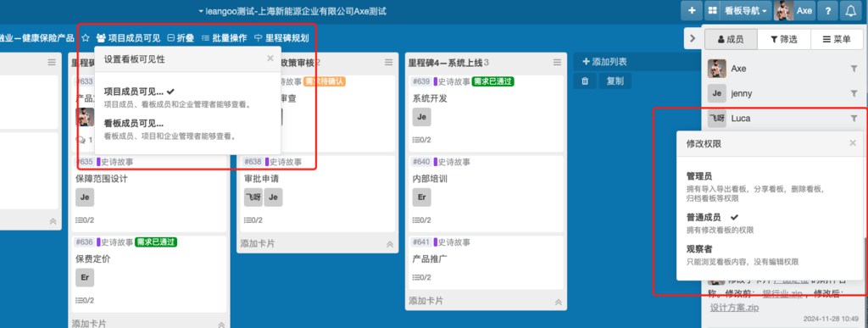
Task: Switch to 筛选 tab
Action: pyautogui.click(x=784, y=39)
